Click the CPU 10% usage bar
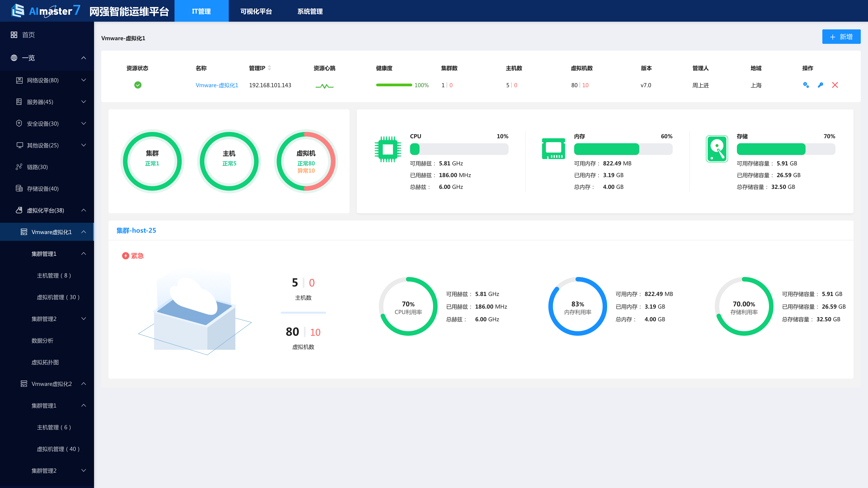Screen dimensions: 868x488 [459, 149]
